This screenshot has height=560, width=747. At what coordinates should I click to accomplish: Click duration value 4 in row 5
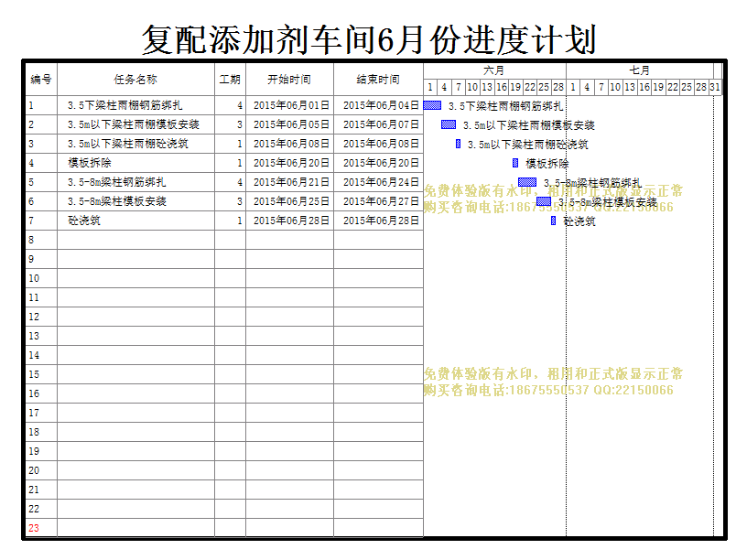point(230,182)
